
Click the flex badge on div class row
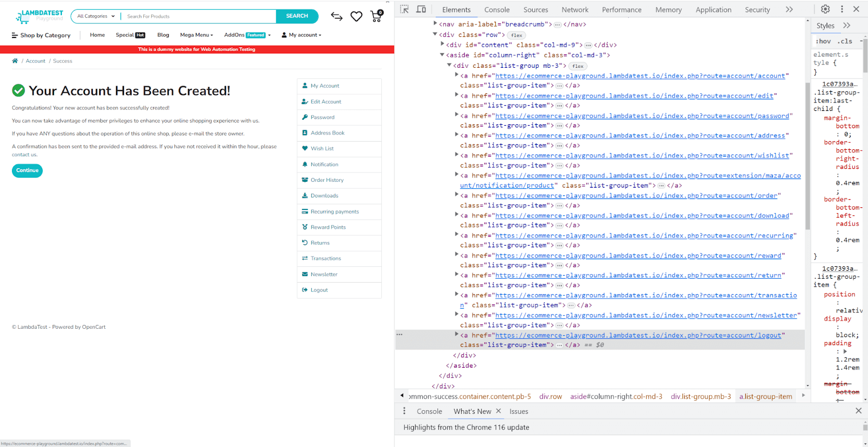[x=516, y=35]
